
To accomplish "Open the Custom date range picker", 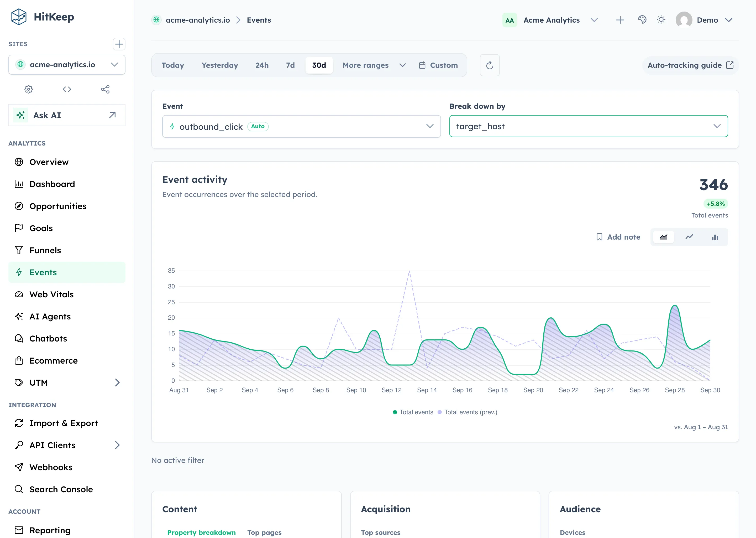I will (x=438, y=65).
